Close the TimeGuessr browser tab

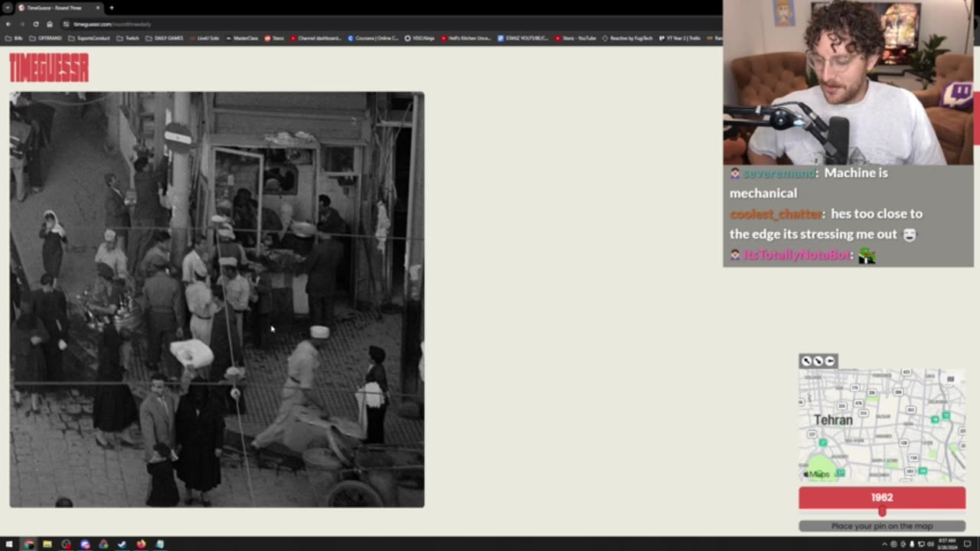click(98, 8)
